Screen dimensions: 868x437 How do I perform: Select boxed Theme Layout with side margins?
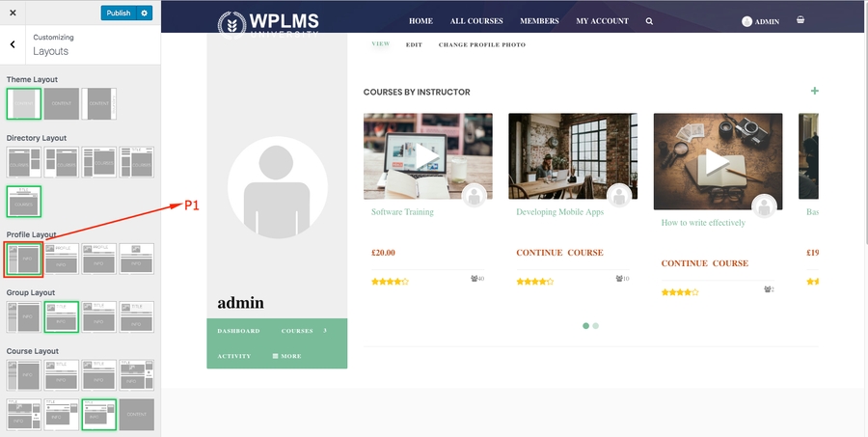coord(24,103)
